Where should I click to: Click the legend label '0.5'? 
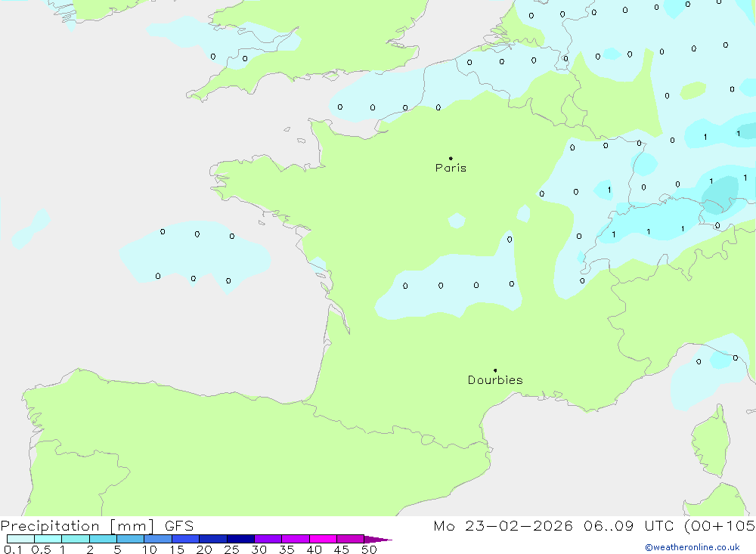tap(41, 549)
